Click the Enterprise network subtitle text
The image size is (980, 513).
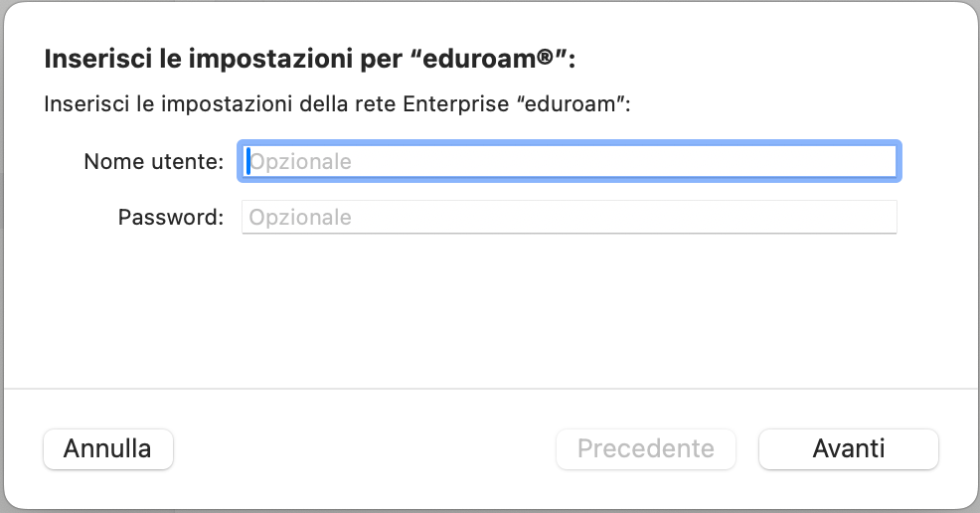tap(338, 104)
